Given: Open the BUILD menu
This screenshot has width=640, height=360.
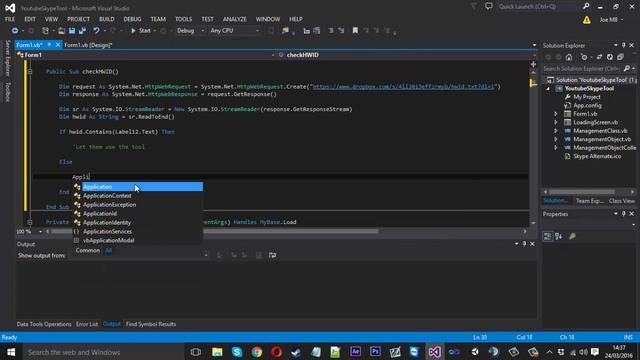Looking at the screenshot, I should pos(107,19).
